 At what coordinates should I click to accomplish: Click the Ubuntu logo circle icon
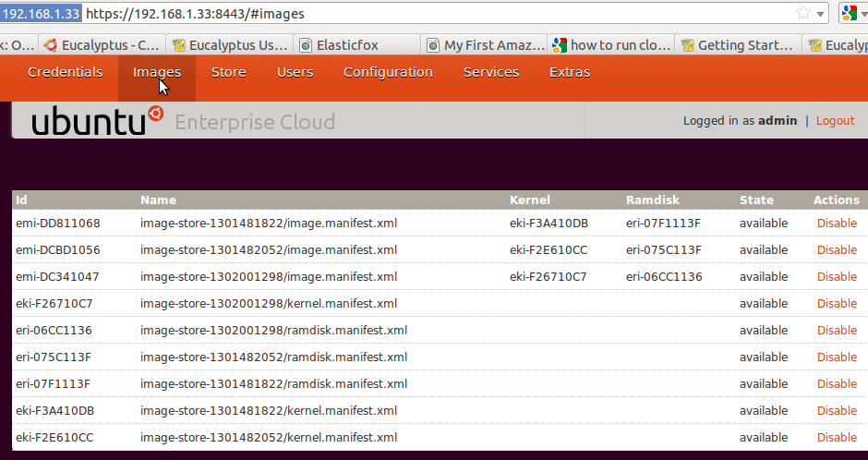click(x=155, y=114)
